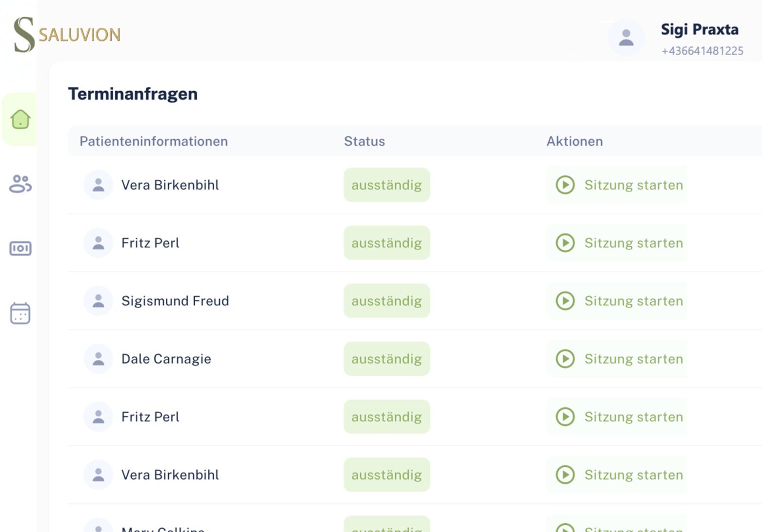762x532 pixels.
Task: Click the Status column header
Action: pos(364,141)
